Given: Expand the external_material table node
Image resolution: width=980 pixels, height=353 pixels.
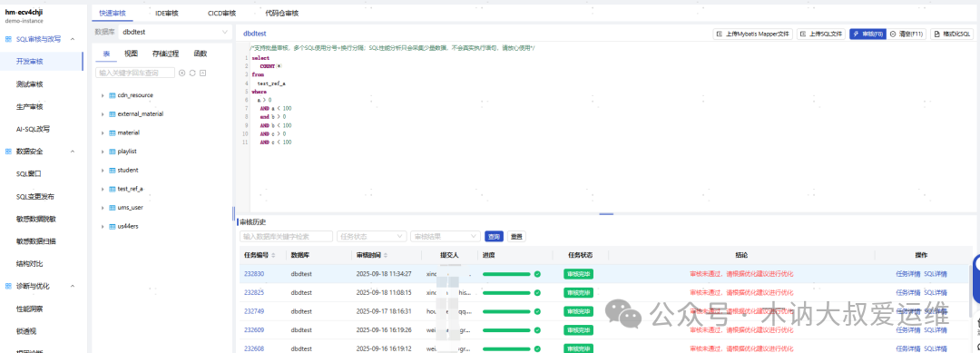Looking at the screenshot, I should click(x=102, y=114).
